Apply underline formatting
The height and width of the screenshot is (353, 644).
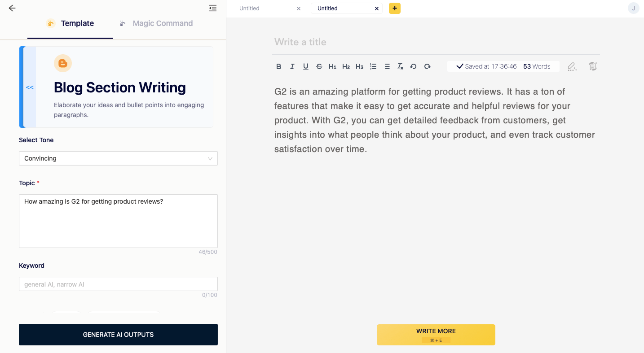point(306,66)
